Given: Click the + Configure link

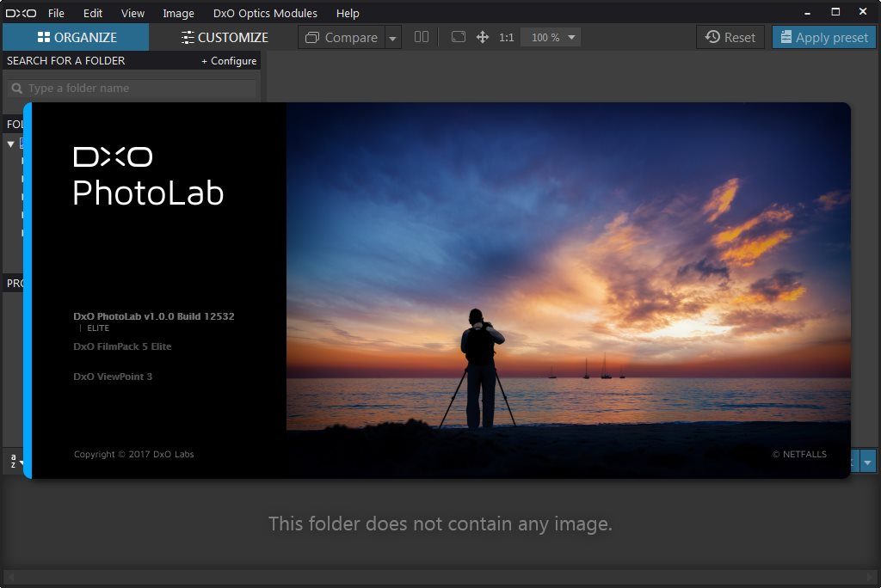Looking at the screenshot, I should point(229,61).
